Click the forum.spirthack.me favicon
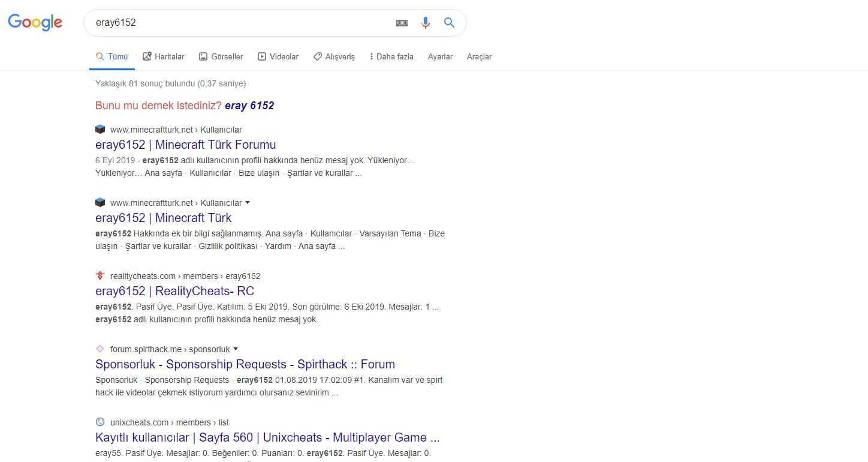This screenshot has width=868, height=462. point(100,349)
